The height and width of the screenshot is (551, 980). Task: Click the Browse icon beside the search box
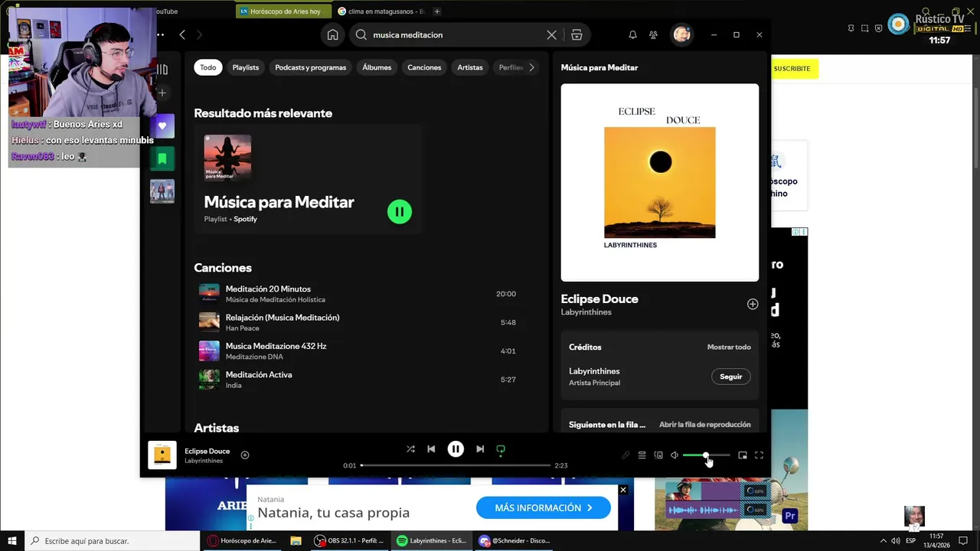[577, 34]
